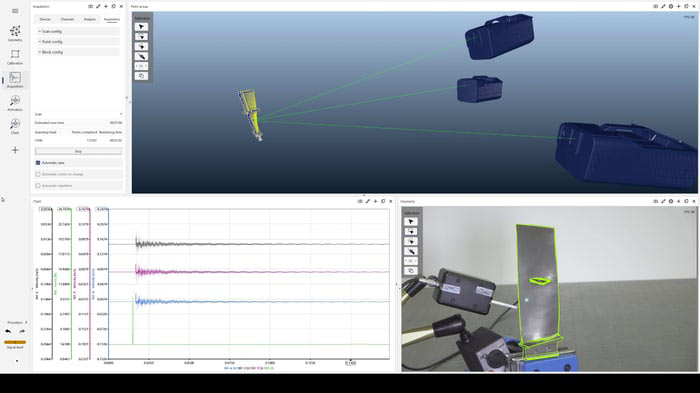Switch to the Channels tab

67,19
